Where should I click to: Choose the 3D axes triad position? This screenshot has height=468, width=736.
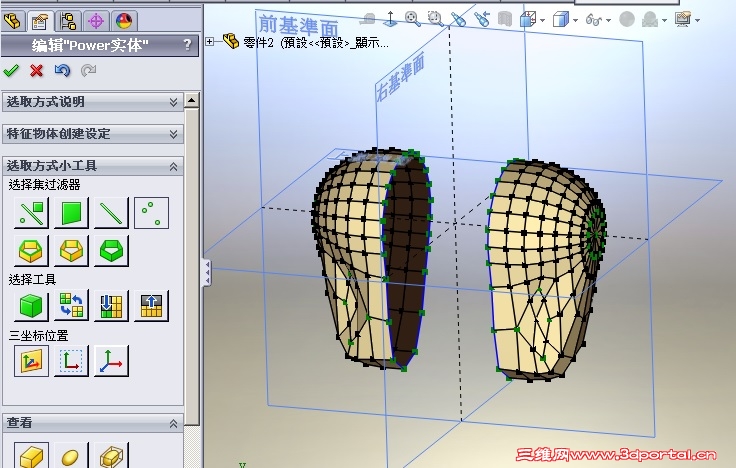coord(111,361)
